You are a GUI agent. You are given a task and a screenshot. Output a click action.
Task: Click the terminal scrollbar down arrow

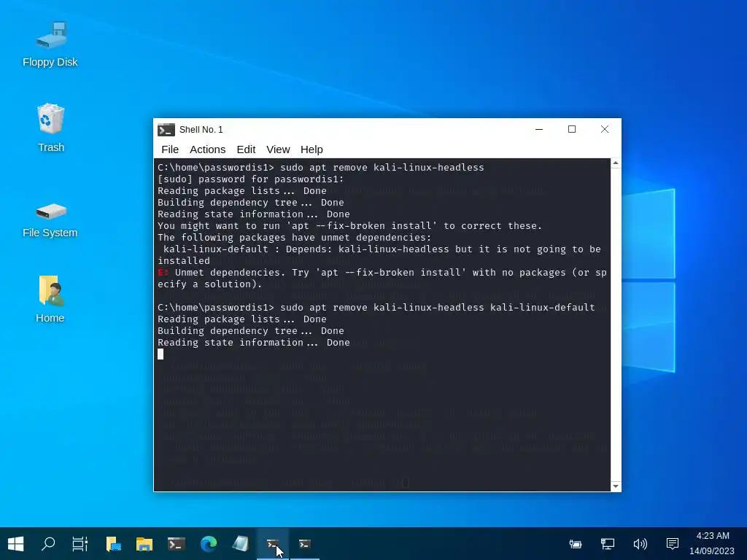click(616, 486)
